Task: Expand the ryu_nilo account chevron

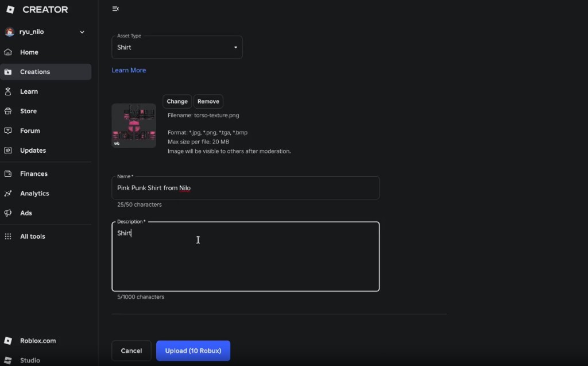Action: pos(82,32)
